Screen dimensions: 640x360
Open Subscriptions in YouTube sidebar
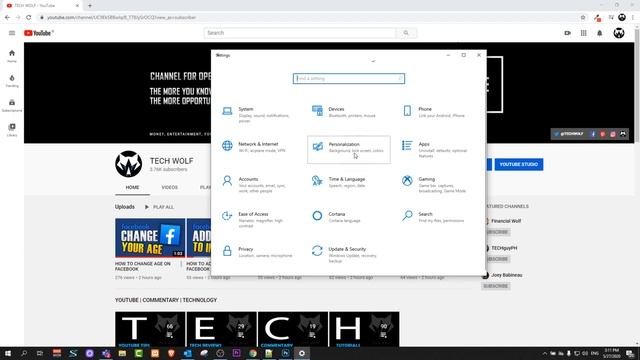(12, 105)
